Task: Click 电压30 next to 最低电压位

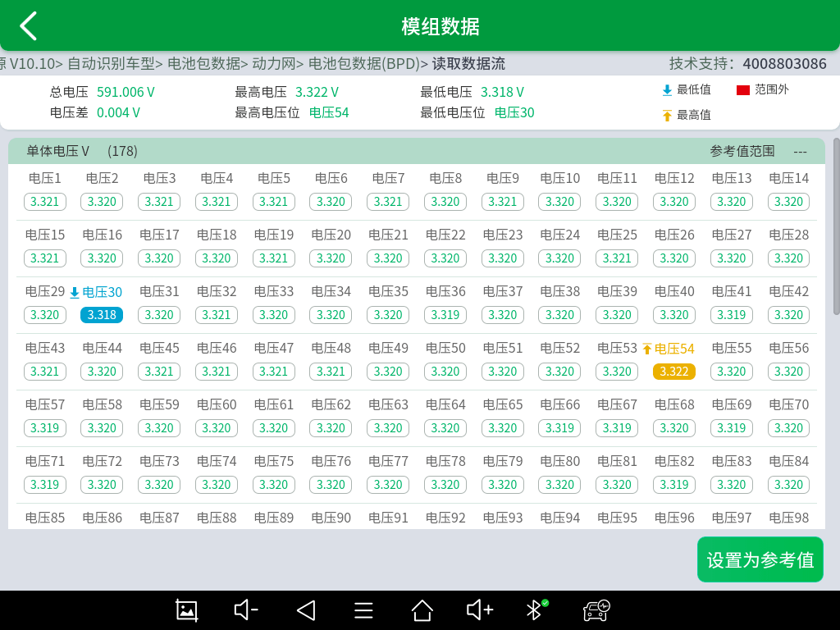Action: (514, 112)
